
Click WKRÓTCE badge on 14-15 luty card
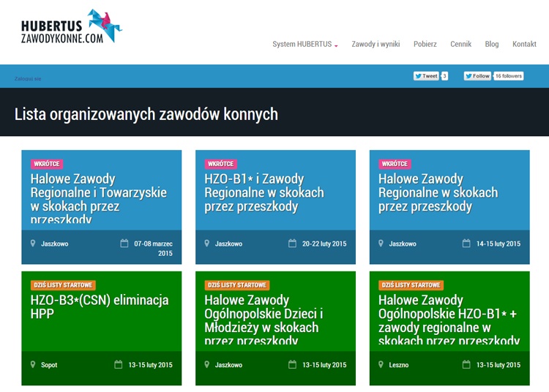pos(395,164)
